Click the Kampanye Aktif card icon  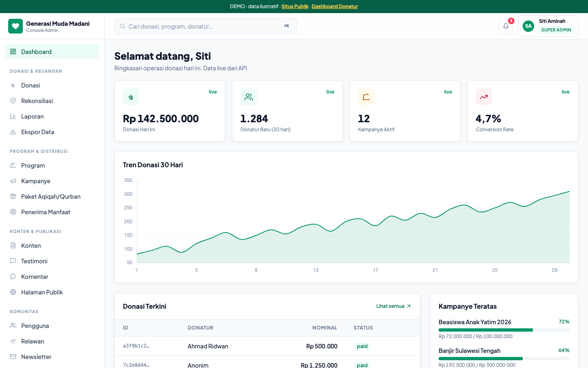366,97
